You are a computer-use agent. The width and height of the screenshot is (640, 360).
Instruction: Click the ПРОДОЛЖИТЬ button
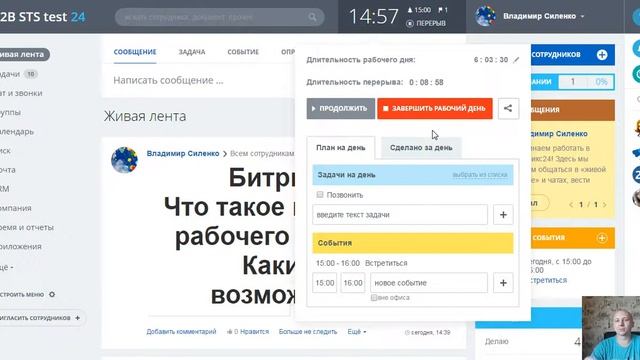click(x=341, y=109)
